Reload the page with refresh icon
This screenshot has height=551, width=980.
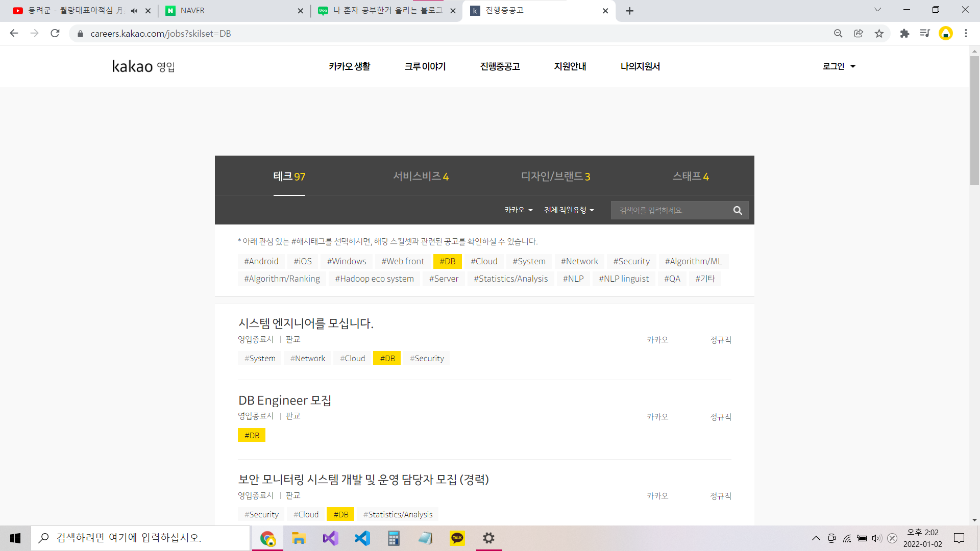tap(55, 34)
